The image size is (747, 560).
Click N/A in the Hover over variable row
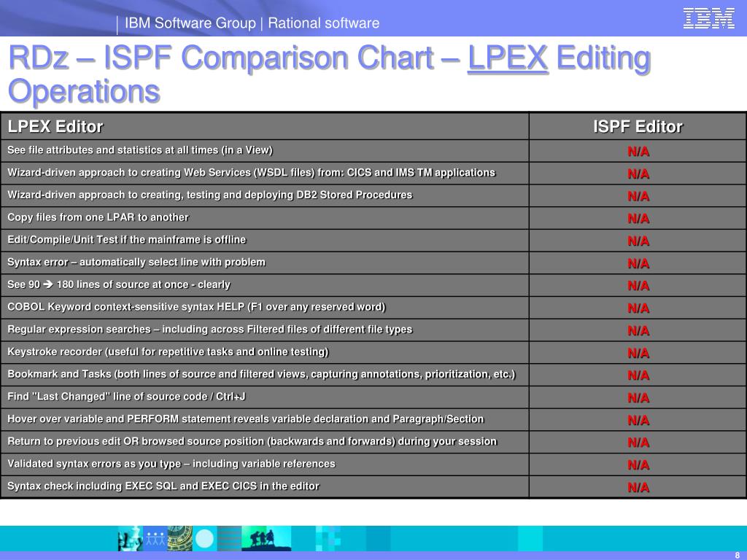point(638,420)
